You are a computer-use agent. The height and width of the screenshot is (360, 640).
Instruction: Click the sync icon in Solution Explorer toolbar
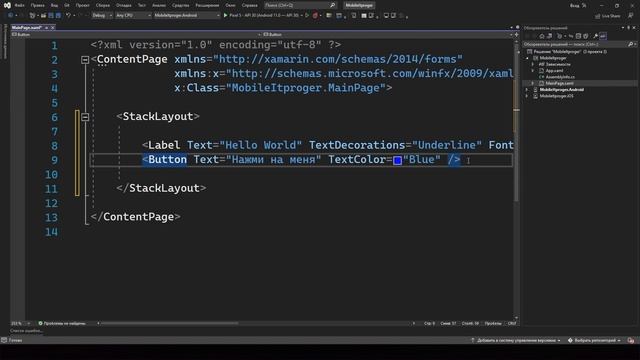(x=571, y=36)
